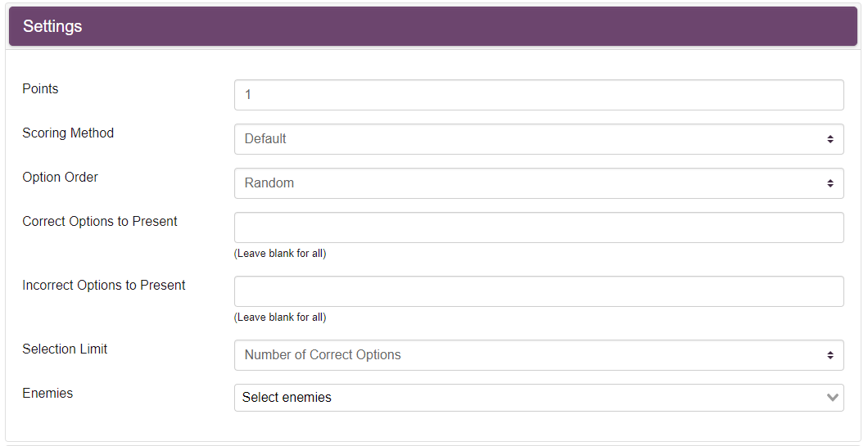Click the Points input field

(x=539, y=95)
